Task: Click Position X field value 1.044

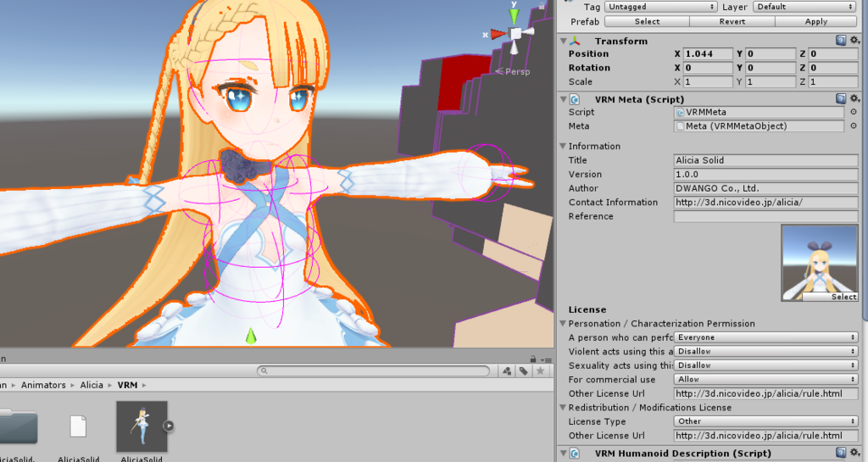Action: click(x=708, y=53)
